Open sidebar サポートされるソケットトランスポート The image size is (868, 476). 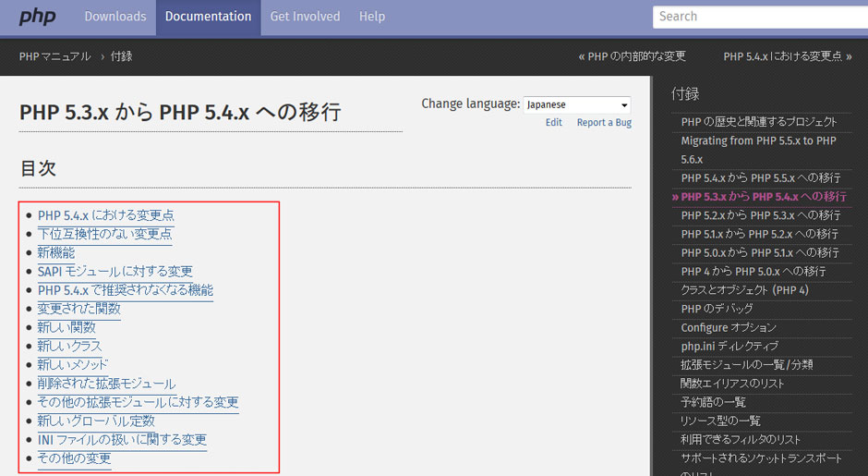pyautogui.click(x=761, y=458)
